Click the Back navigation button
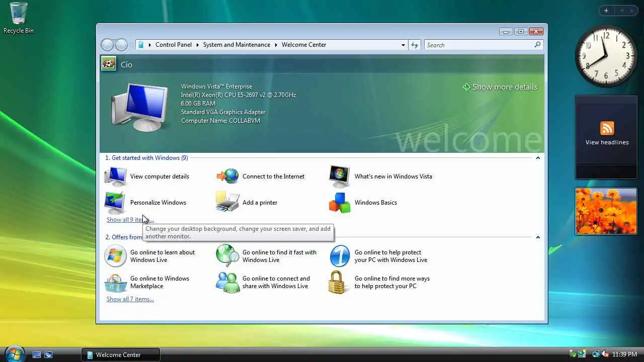This screenshot has width=644, height=362. pyautogui.click(x=107, y=45)
